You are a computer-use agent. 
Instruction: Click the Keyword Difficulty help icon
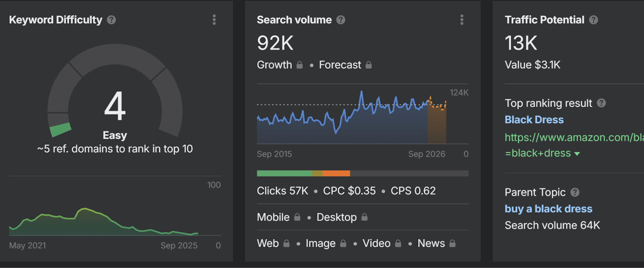click(x=111, y=20)
